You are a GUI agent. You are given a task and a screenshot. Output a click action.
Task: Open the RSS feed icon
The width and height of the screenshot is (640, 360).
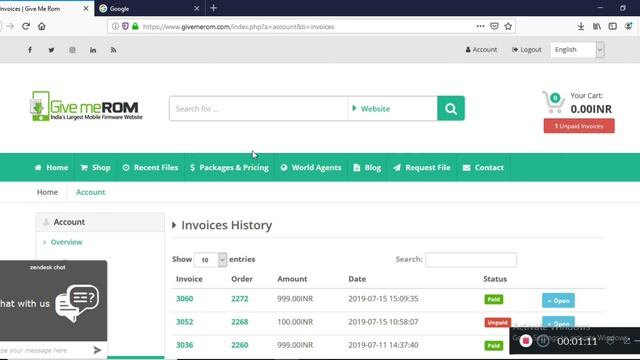[x=113, y=50]
